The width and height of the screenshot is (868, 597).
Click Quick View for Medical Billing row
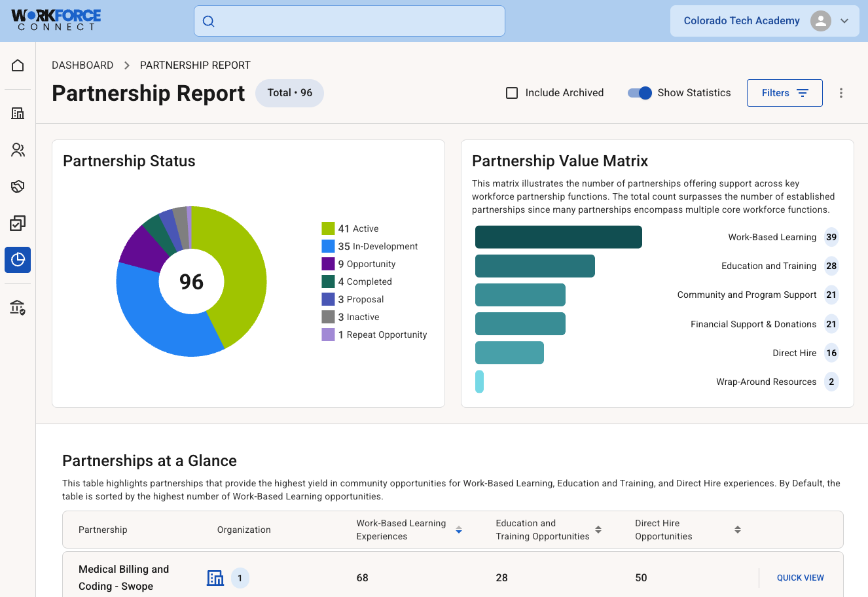click(800, 578)
